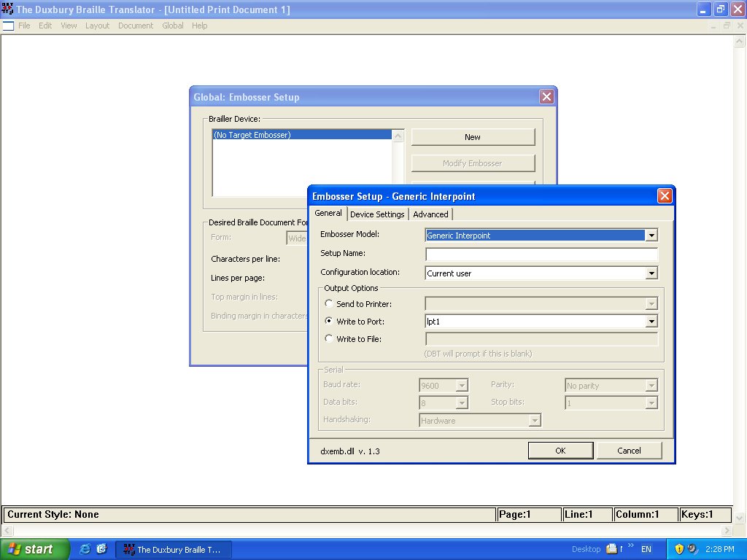Open the Global menu

pos(172,26)
